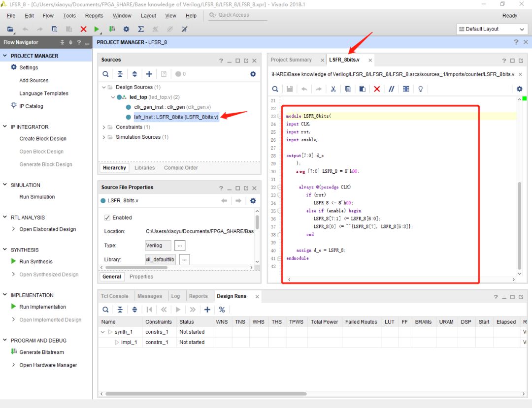Viewport: 532px width, 408px height.
Task: Click the Sigma report icon in toolbar
Action: point(141,29)
